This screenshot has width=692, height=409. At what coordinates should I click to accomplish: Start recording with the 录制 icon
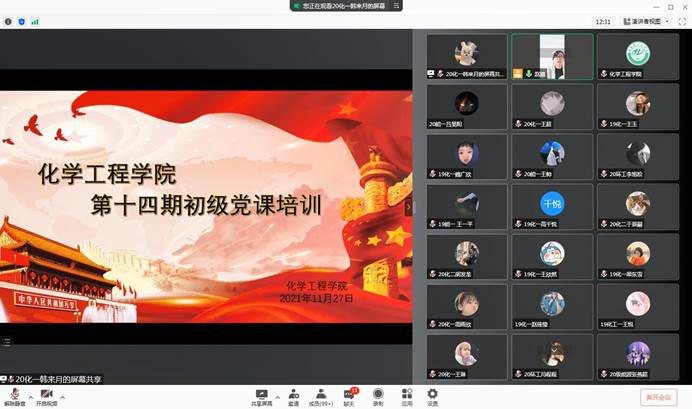pyautogui.click(x=378, y=394)
